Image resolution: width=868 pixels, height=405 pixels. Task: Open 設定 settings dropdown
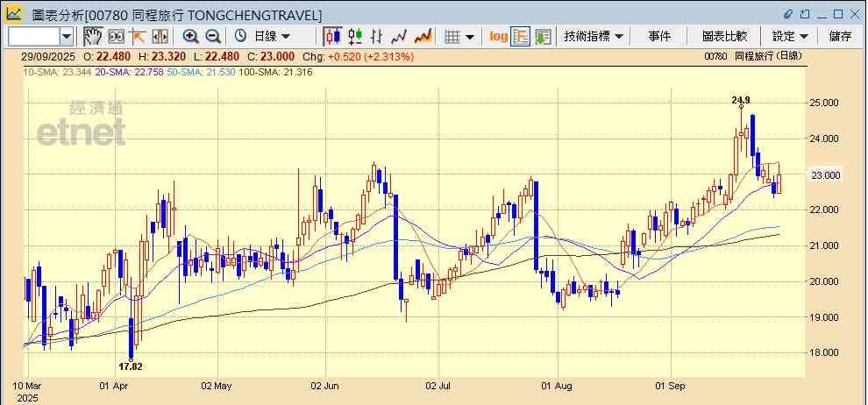pyautogui.click(x=790, y=37)
